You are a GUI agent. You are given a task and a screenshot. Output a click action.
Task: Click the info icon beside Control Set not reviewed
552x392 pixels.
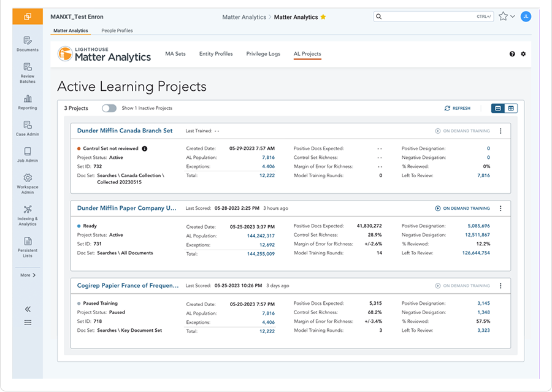click(x=144, y=148)
